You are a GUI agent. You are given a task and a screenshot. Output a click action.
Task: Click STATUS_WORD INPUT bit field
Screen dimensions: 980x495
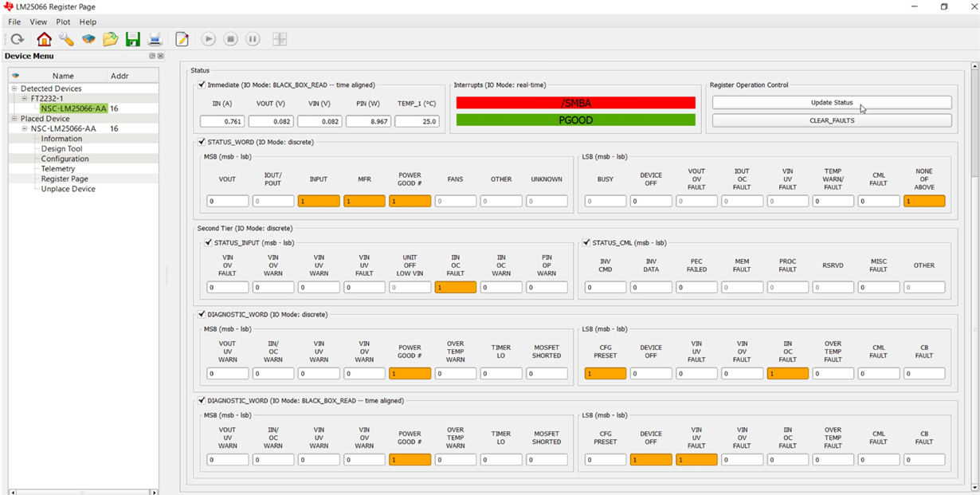pos(319,202)
